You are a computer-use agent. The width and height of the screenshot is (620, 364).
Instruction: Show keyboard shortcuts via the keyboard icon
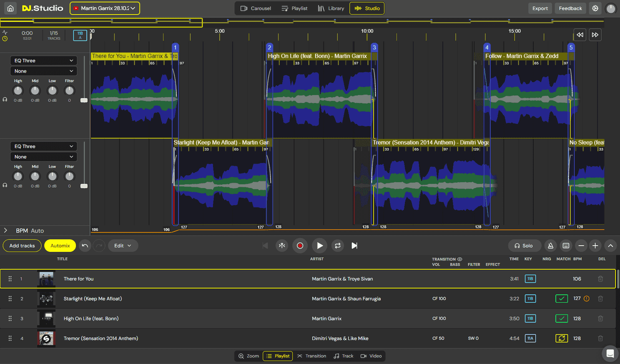[566, 246]
